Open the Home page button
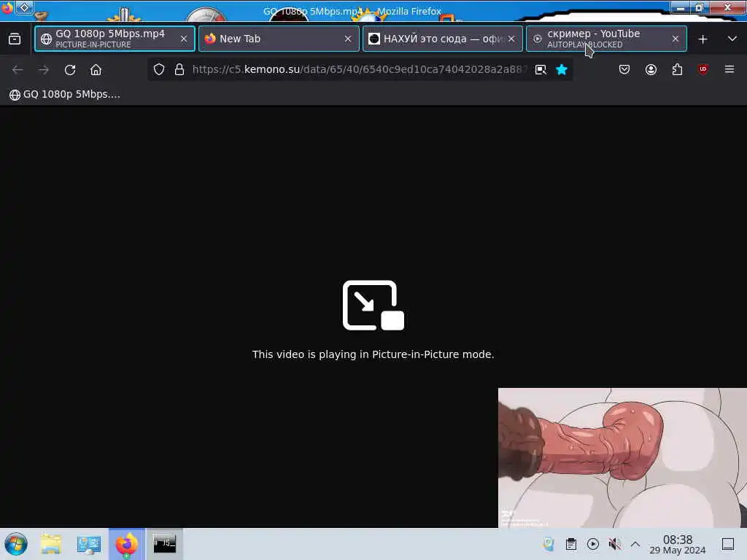This screenshot has height=560, width=747. click(96, 70)
